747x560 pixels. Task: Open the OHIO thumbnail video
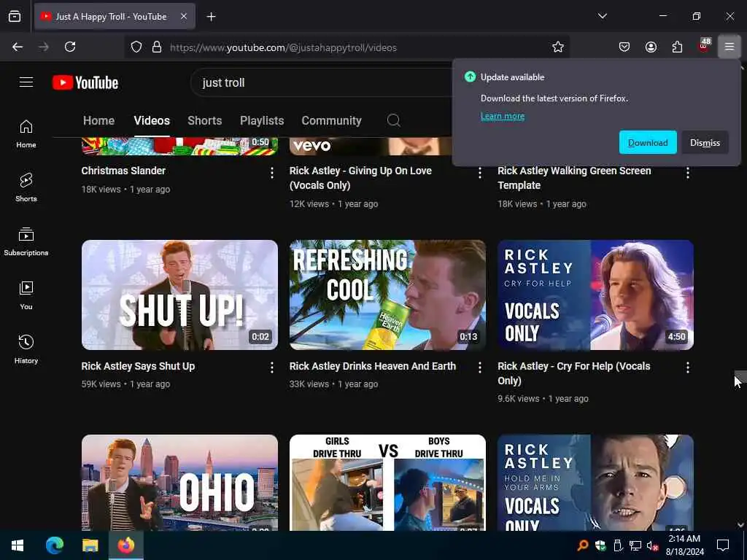pos(179,483)
